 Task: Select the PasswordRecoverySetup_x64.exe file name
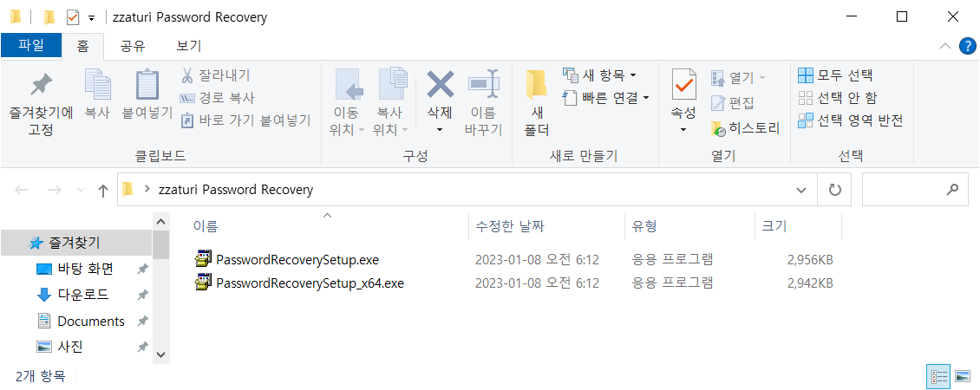point(310,283)
